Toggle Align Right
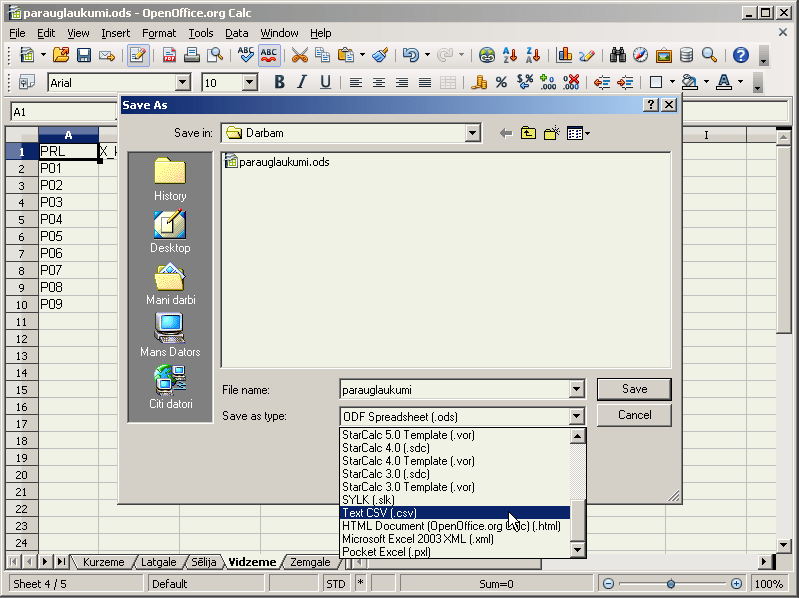The height and width of the screenshot is (598, 799). [x=402, y=83]
